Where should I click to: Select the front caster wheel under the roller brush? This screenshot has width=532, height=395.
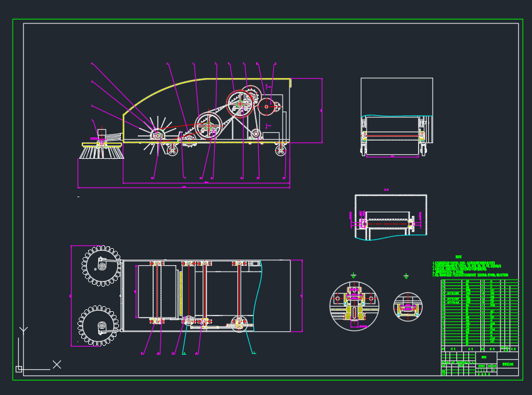[x=173, y=150]
